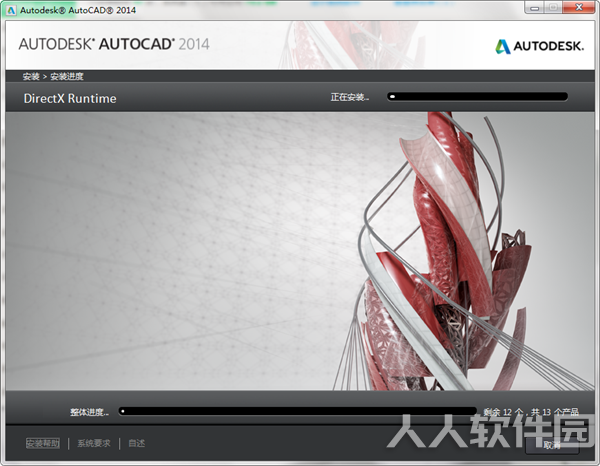This screenshot has height=466, width=600.
Task: Minimize the AutoCAD 2014 installer window
Action: (535, 8)
